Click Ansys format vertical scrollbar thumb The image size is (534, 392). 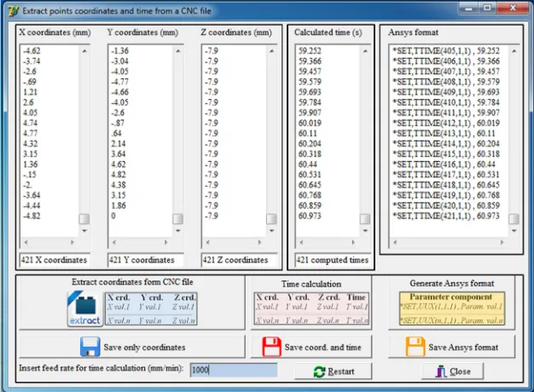coord(514,219)
